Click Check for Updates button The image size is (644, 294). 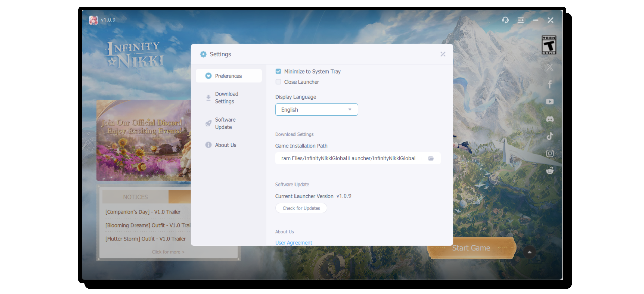[x=301, y=208]
